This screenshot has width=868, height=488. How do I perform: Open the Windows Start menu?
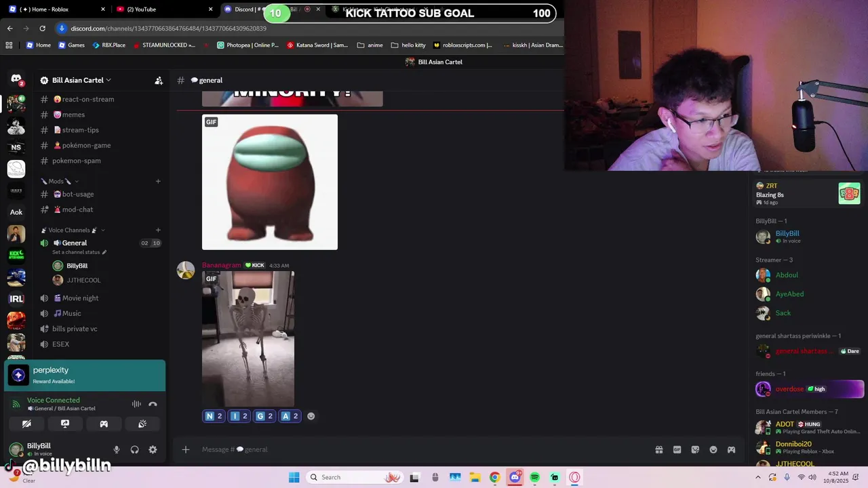point(294,477)
